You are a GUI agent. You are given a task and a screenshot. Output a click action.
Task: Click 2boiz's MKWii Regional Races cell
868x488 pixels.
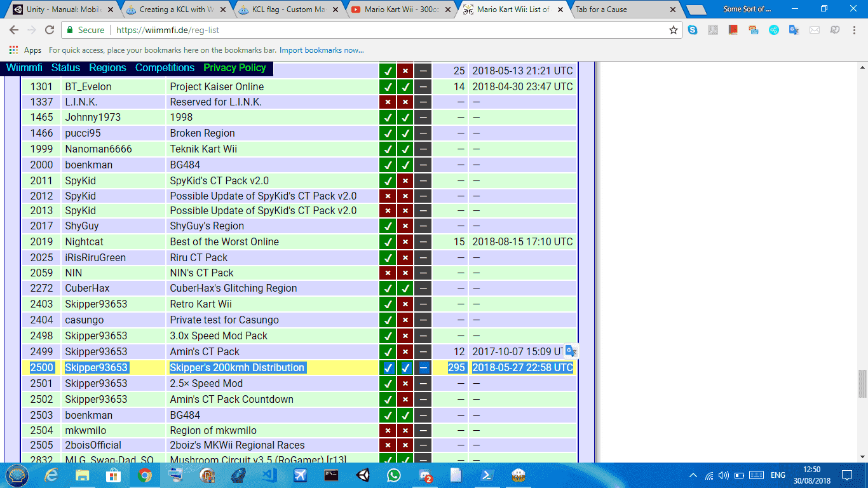pos(273,445)
